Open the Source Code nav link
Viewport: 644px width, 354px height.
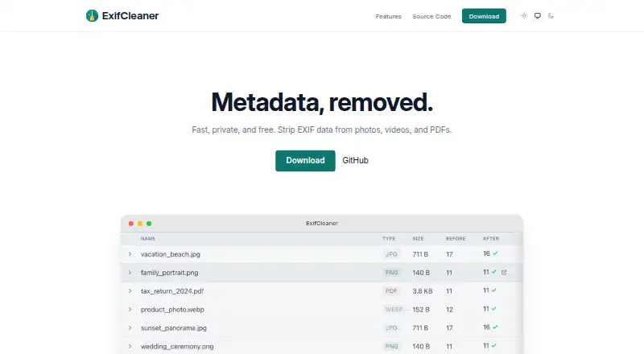(x=431, y=16)
